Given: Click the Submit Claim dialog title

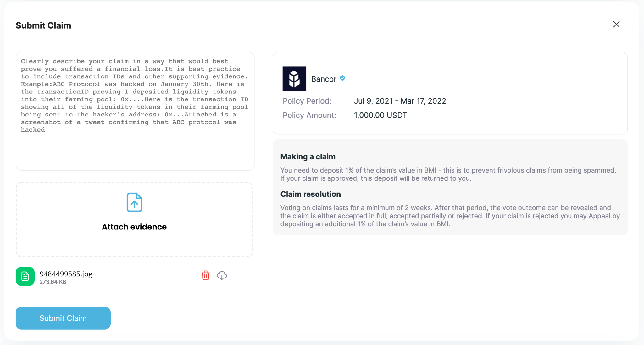Looking at the screenshot, I should tap(43, 25).
